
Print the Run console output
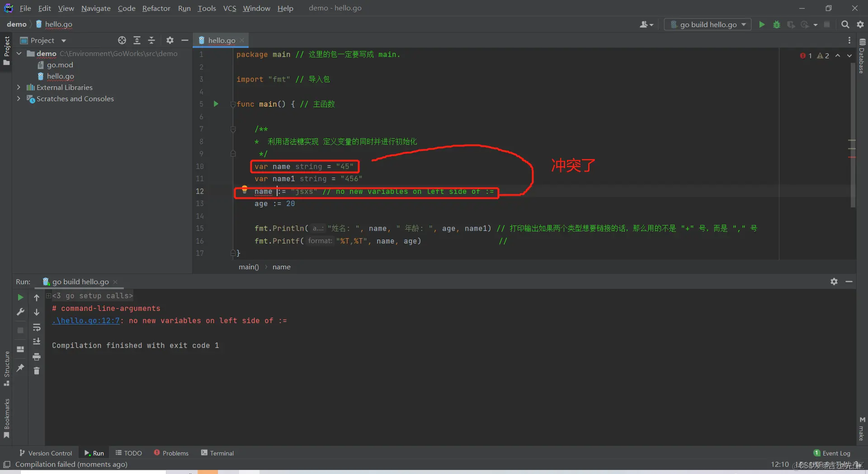(37, 357)
